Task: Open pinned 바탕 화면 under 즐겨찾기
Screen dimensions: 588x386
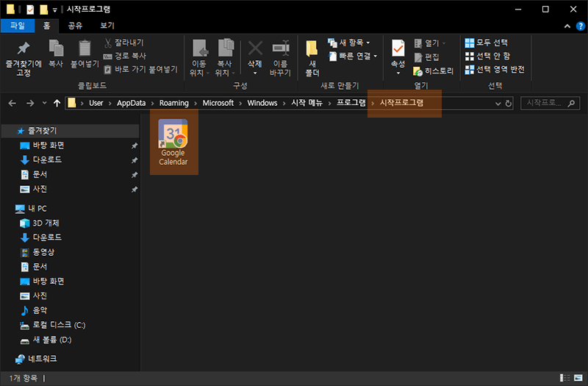Action: pyautogui.click(x=49, y=145)
